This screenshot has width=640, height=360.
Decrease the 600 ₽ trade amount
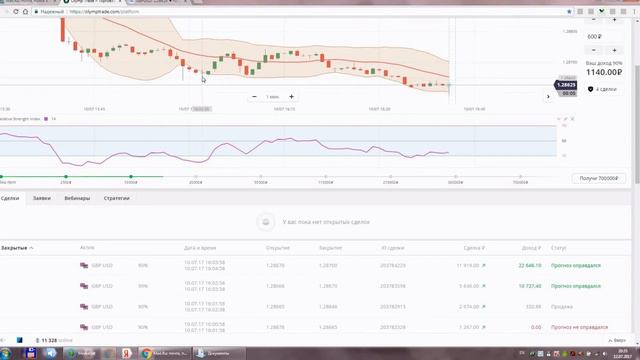593,50
